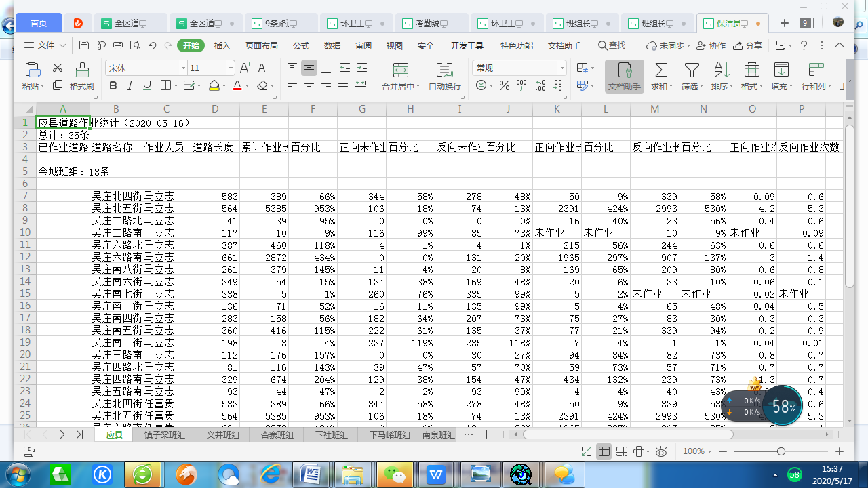868x488 pixels.
Task: Toggle italic formatting
Action: click(x=130, y=86)
